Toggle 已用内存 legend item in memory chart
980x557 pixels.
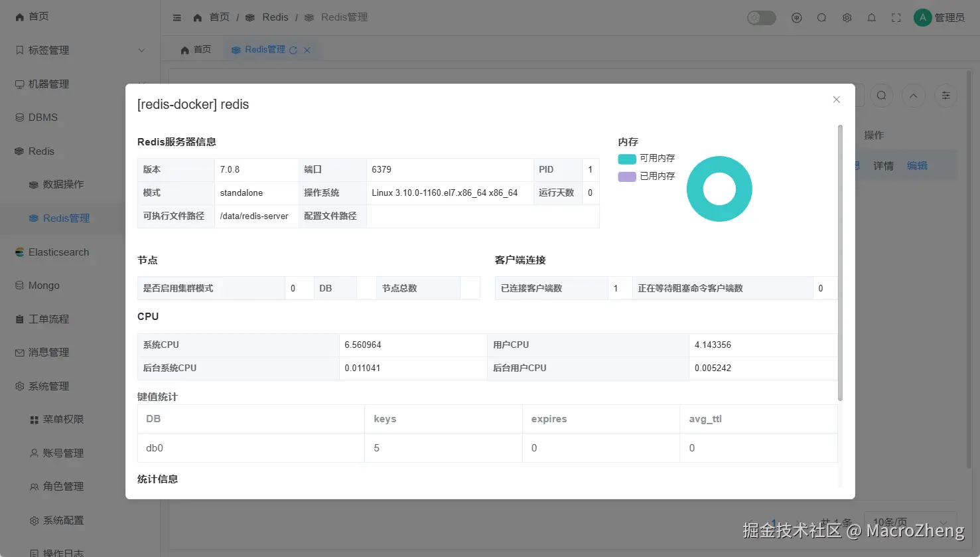646,177
